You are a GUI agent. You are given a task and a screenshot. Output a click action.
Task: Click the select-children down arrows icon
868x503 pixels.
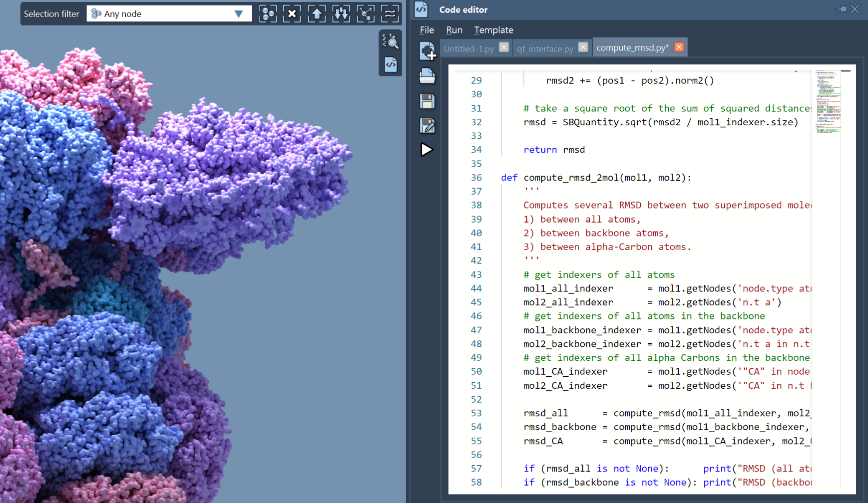pyautogui.click(x=341, y=14)
